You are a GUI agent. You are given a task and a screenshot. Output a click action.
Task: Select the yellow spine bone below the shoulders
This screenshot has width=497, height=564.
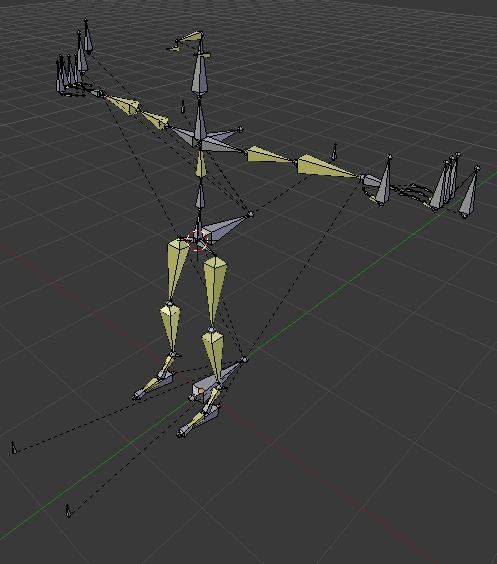201,163
